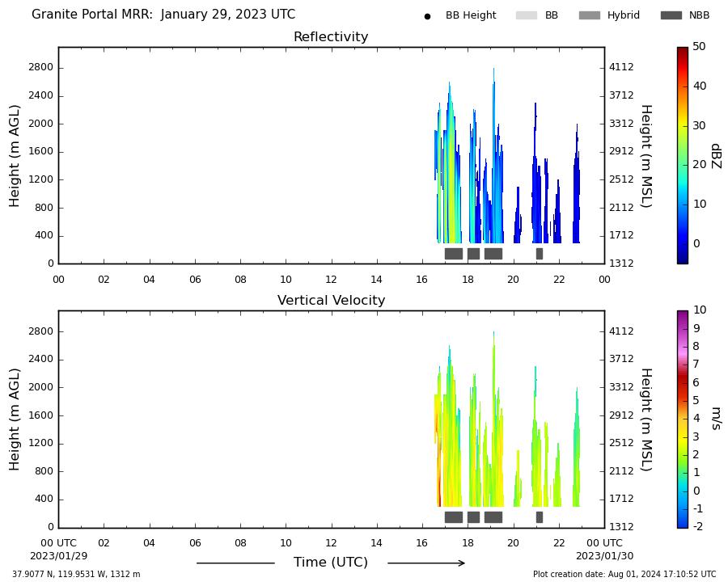Click the 'm/s' colorbar unit label

(716, 419)
